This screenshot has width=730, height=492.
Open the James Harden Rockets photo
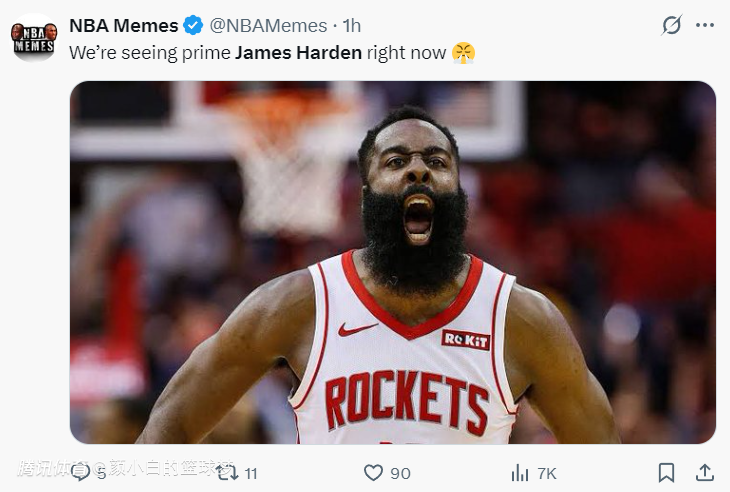392,262
